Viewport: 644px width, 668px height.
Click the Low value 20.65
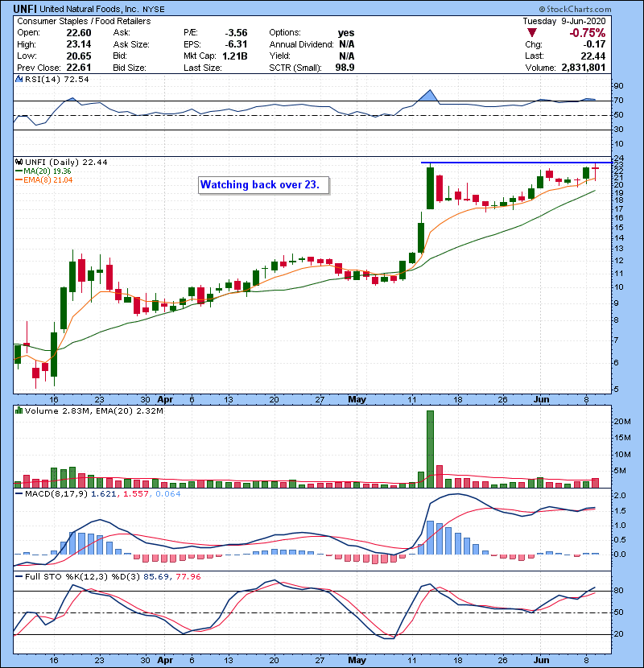(79, 56)
